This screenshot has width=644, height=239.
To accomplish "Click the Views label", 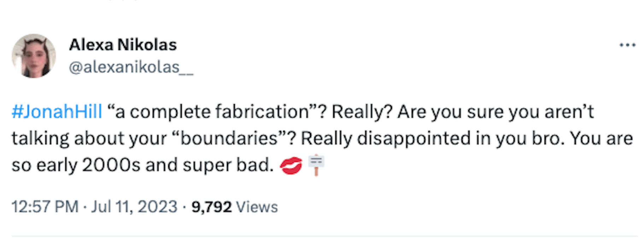I will pos(257,207).
